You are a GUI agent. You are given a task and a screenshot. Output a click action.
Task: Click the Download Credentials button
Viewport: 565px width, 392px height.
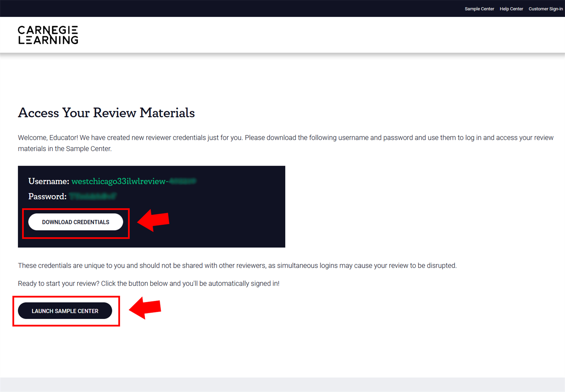[76, 222]
